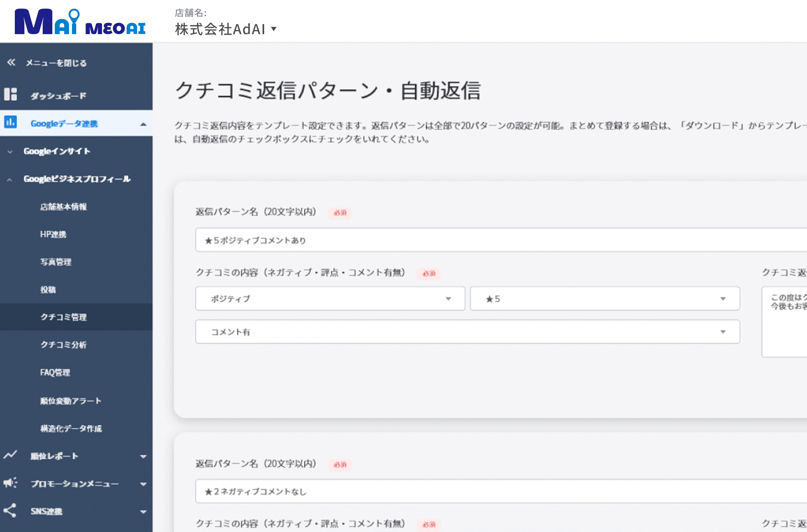807x532 pixels.
Task: Collapse the Googleビジネスプロフィール chevron
Action: tap(10, 180)
